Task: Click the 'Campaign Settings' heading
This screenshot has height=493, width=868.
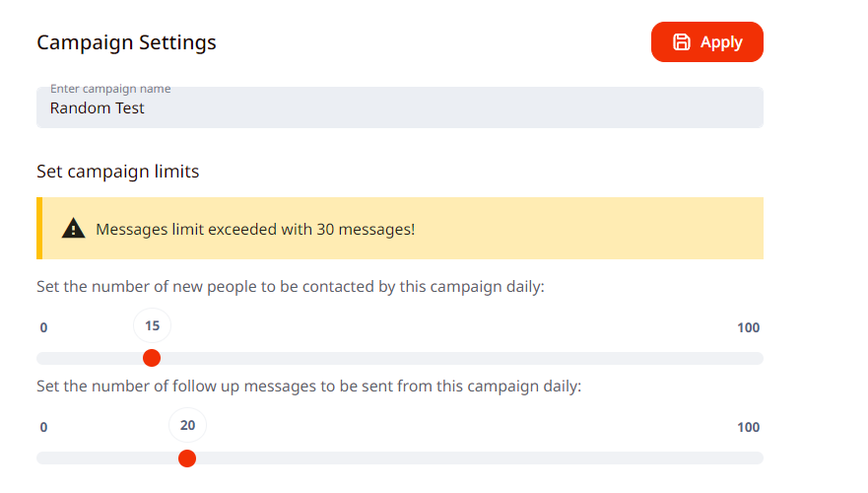Action: [126, 42]
